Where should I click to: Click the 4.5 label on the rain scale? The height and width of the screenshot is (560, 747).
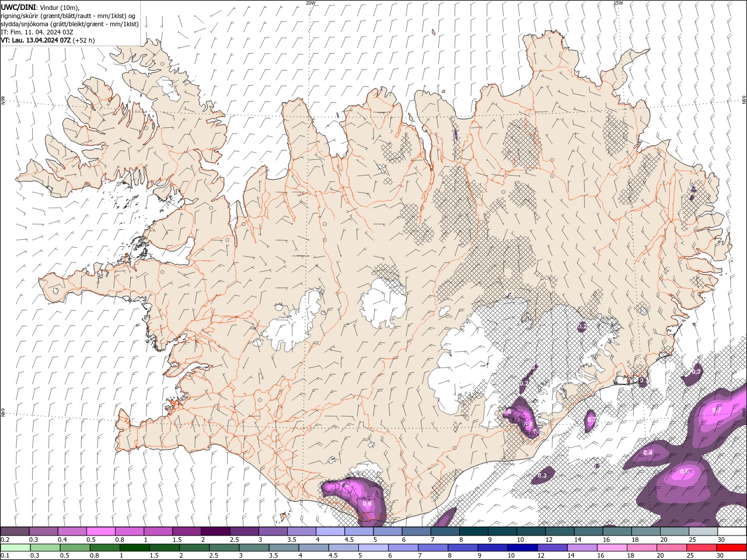(x=334, y=555)
